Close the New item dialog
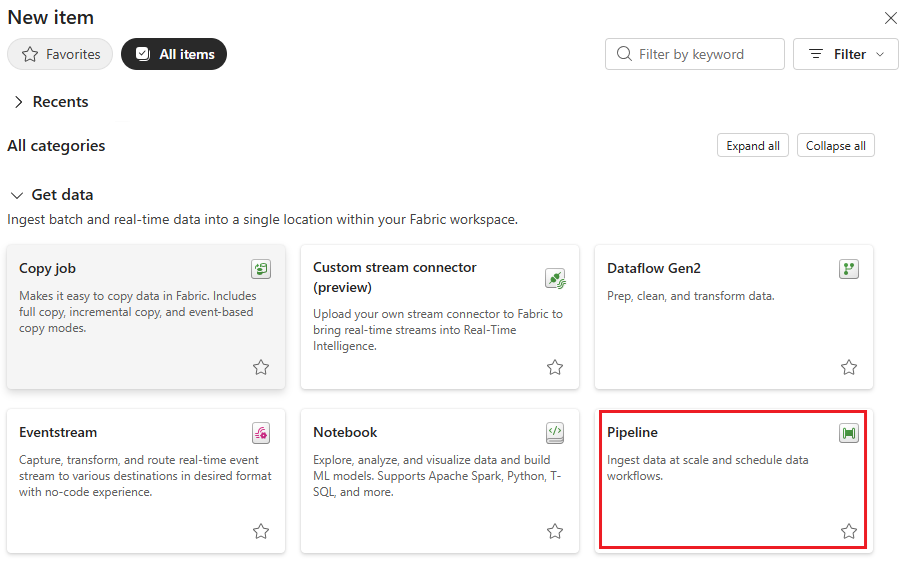Image resolution: width=905 pixels, height=563 pixels. pos(891,18)
